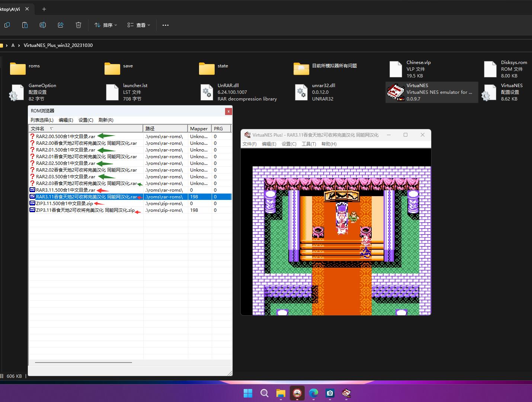
Task: Close the current Explorer tab
Action: [x=27, y=9]
